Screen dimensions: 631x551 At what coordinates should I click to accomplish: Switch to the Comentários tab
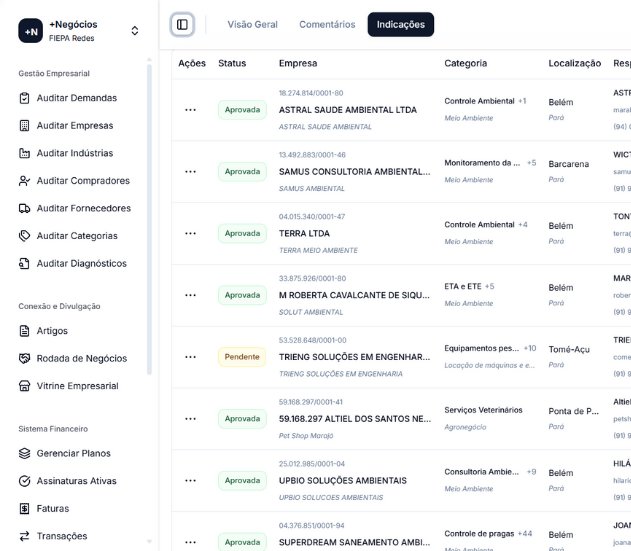pos(327,24)
